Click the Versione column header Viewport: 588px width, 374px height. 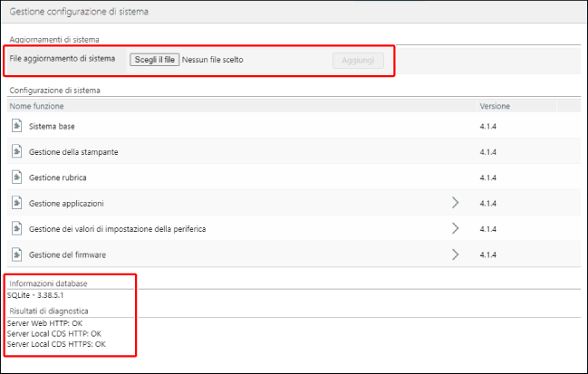[x=495, y=106]
